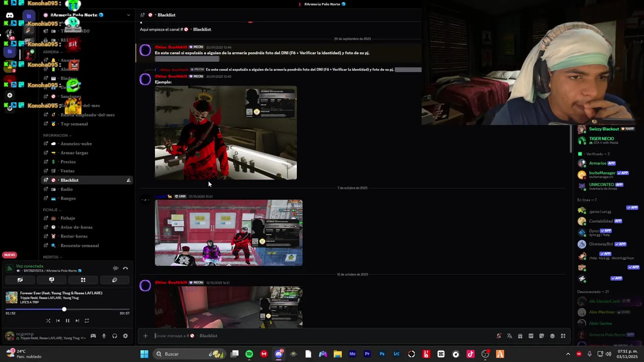Toggle repeat on Spotify player
Screen dimensions: 644x362
(x=87, y=321)
